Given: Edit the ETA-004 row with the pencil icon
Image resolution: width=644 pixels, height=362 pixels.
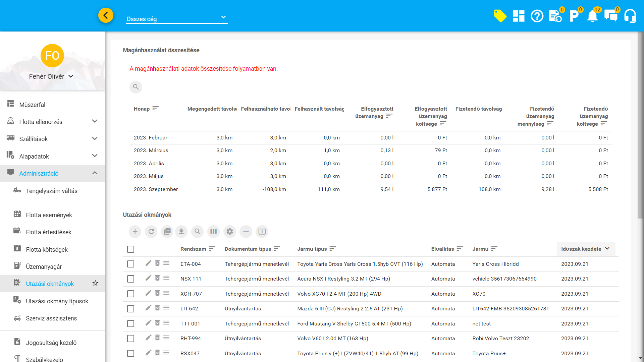Looking at the screenshot, I should (x=148, y=263).
